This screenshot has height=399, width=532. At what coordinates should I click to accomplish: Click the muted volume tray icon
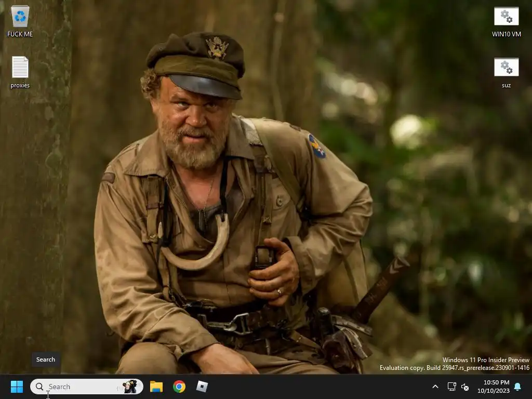pyautogui.click(x=465, y=387)
